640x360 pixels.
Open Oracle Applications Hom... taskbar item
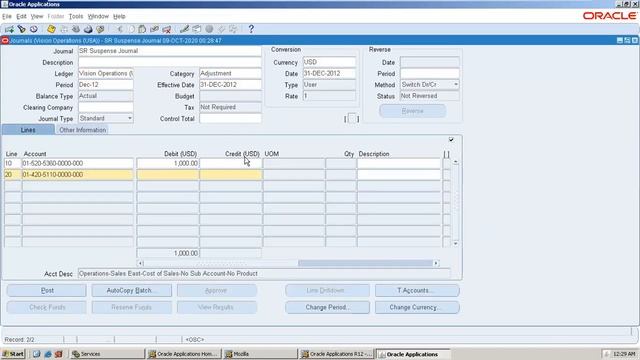coord(184,354)
